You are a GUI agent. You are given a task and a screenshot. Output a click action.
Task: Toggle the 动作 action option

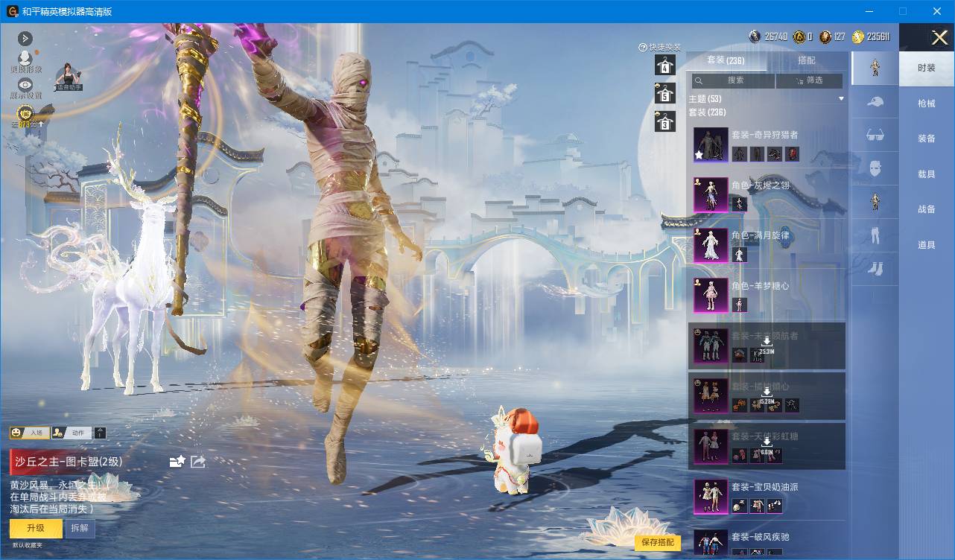tap(71, 433)
